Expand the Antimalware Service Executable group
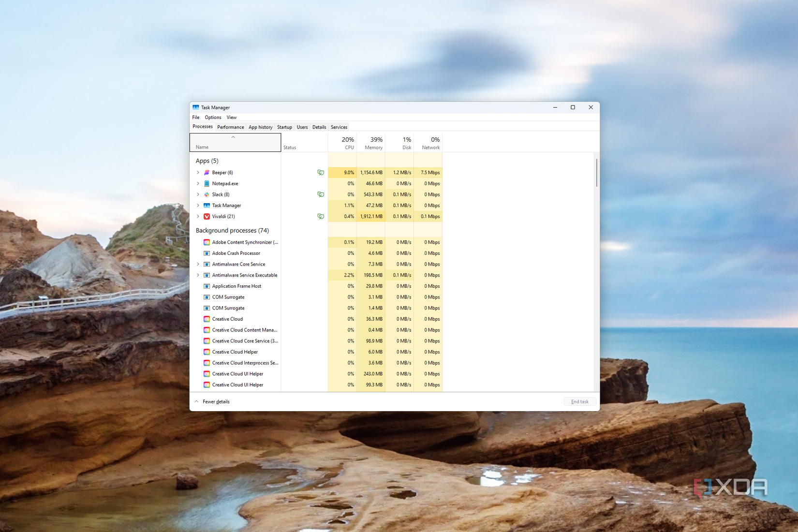The width and height of the screenshot is (798, 532). click(x=198, y=275)
